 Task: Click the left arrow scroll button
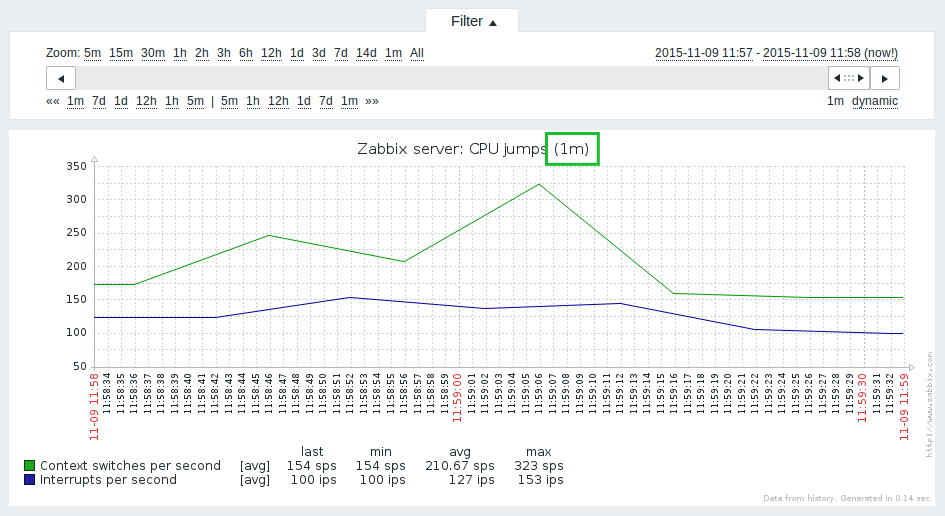[61, 78]
